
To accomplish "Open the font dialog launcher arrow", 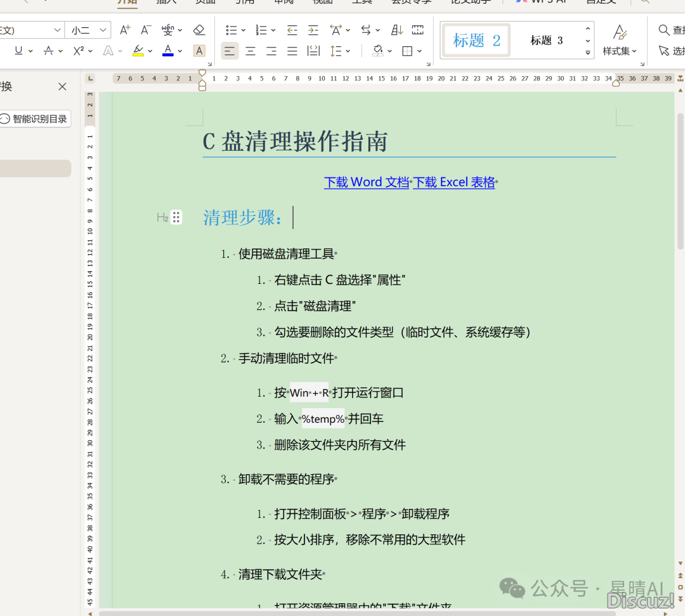I will point(210,64).
